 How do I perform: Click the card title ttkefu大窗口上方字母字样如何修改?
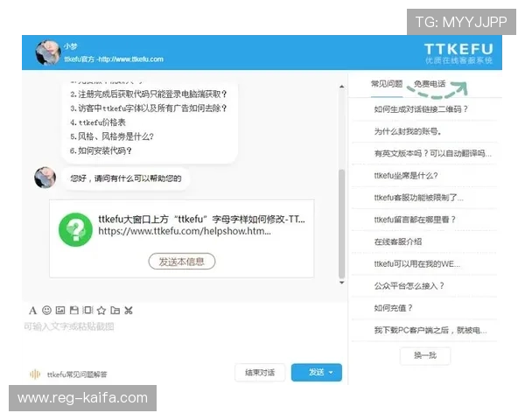[x=201, y=220]
